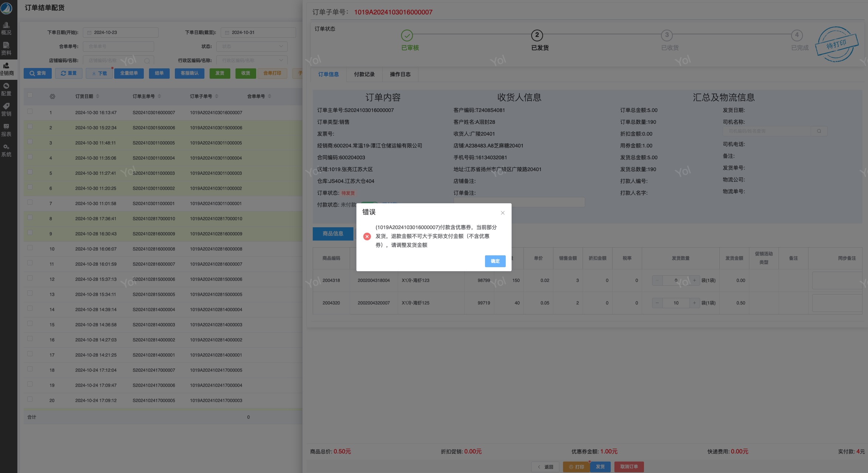Screen dimensions: 868x473
Task: Sort by 订货日期 column arrows
Action: pos(98,96)
